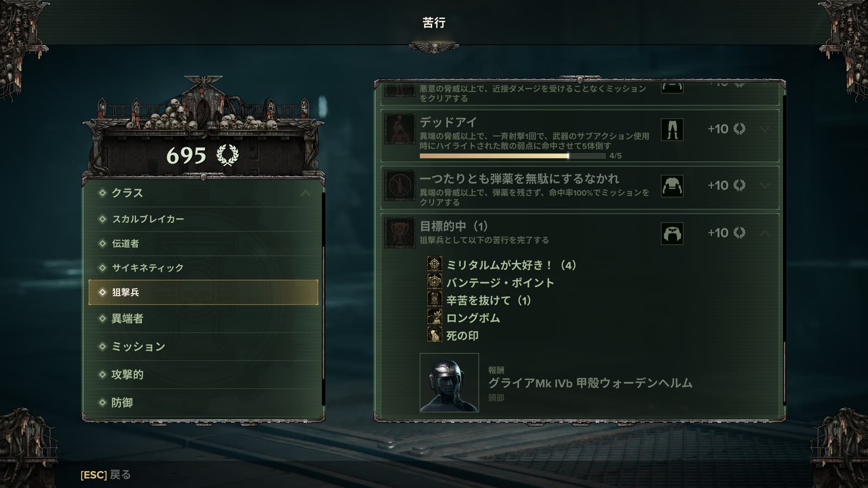Click the no-ammo-waste penance icon
Screen dimensions: 868x488
click(x=400, y=185)
